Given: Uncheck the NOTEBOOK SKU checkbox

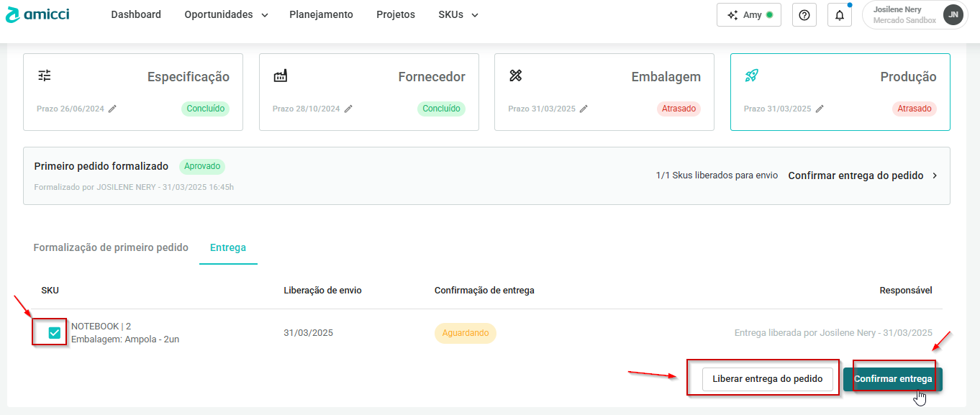Looking at the screenshot, I should click(54, 332).
